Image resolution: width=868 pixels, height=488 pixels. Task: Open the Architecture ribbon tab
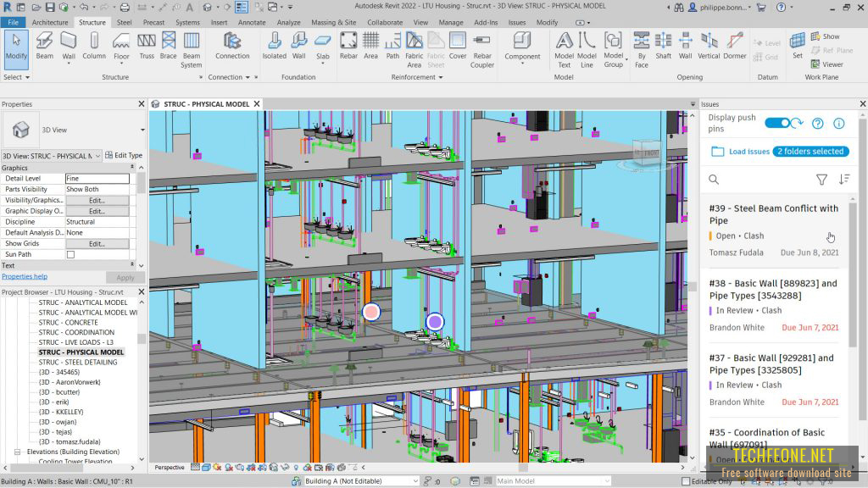(50, 22)
